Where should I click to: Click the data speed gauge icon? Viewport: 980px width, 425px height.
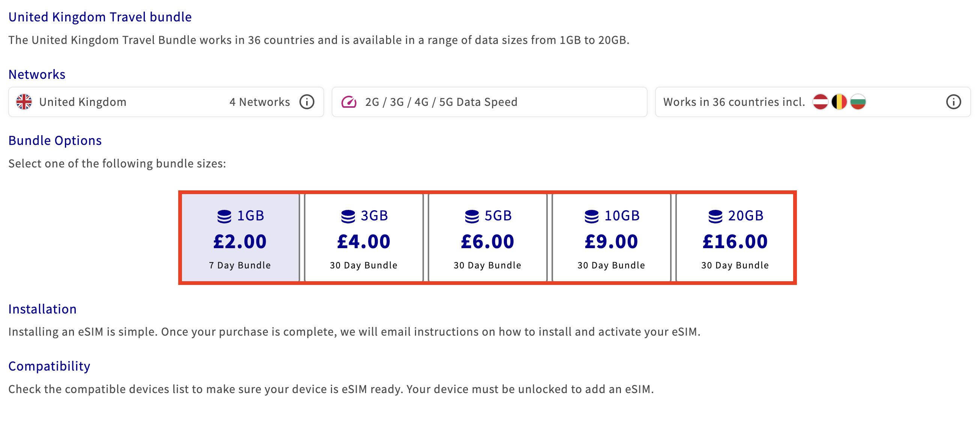tap(349, 102)
